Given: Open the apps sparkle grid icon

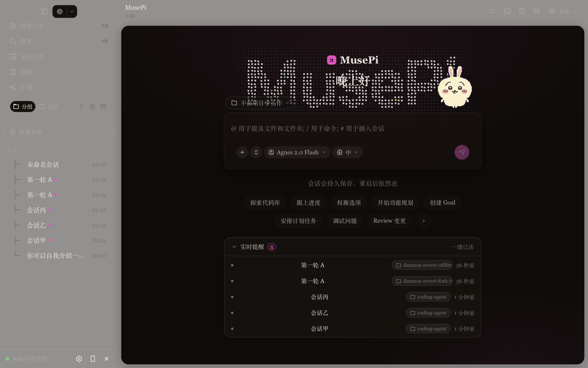Looking at the screenshot, I should [537, 11].
